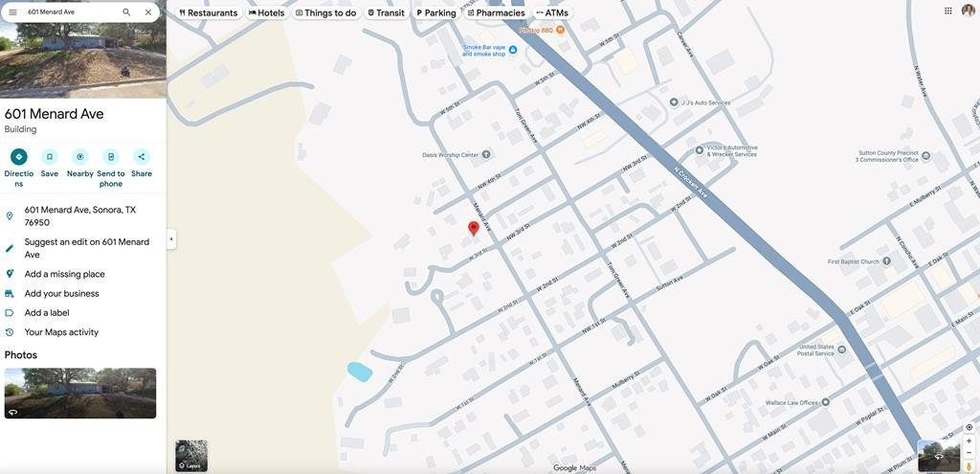This screenshot has height=474, width=980.
Task: Filter map by Restaurants
Action: tap(208, 12)
